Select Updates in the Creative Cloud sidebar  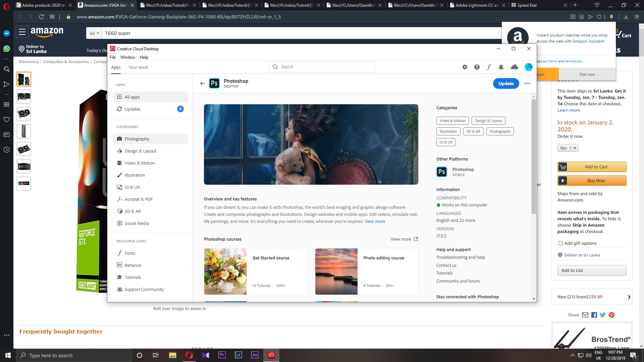(150, 109)
